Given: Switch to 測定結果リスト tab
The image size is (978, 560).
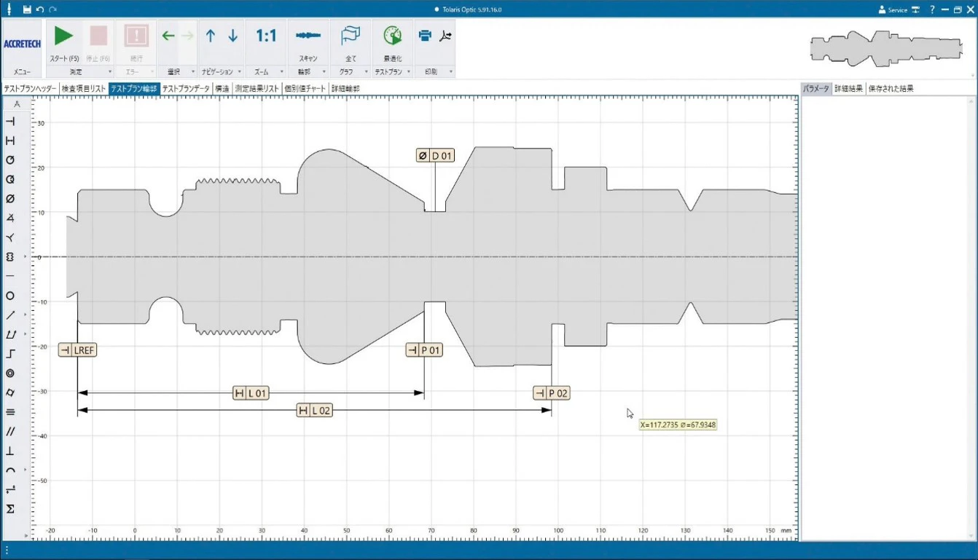Looking at the screenshot, I should point(257,88).
